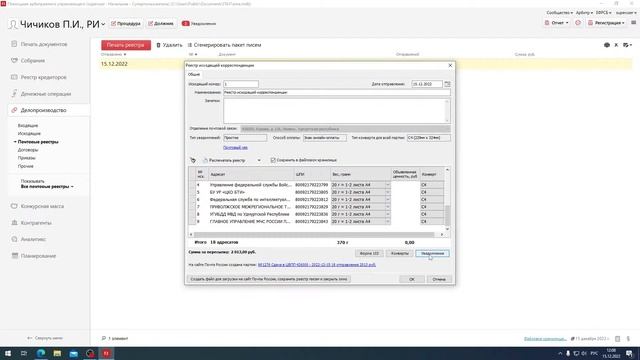Screen dimensions: 640x360
Task: Click the user profile icon beside Чичиков
Action: click(13, 24)
